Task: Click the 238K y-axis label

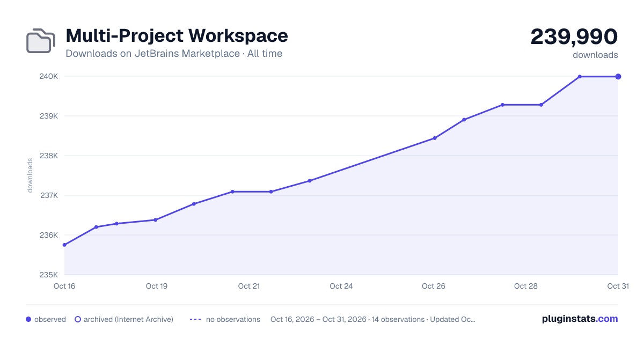Action: (49, 156)
